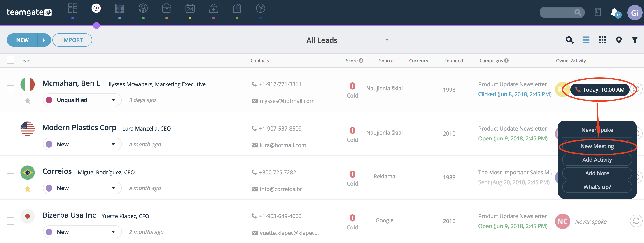The height and width of the screenshot is (243, 644).
Task: Click Clicked (Jun 8, 2018, 2:45 PM) campaign status
Action: pyautogui.click(x=515, y=94)
